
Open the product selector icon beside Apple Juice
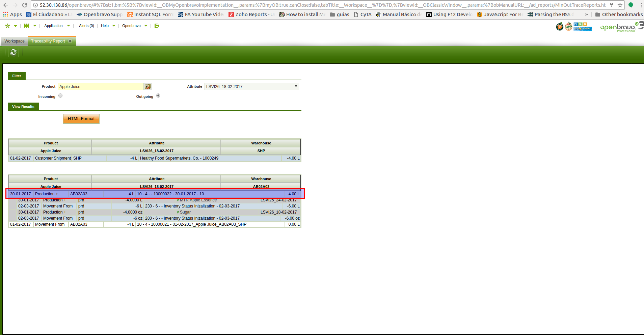click(x=148, y=87)
